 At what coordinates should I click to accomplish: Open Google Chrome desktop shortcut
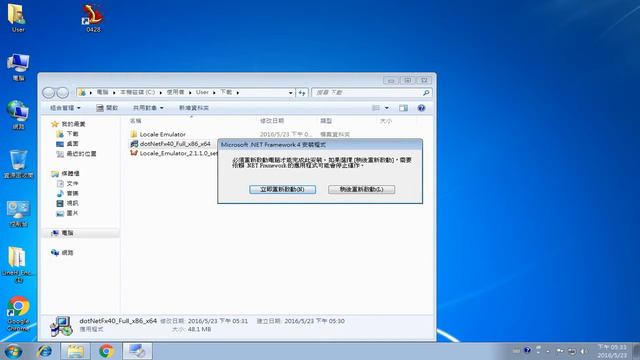pyautogui.click(x=18, y=313)
